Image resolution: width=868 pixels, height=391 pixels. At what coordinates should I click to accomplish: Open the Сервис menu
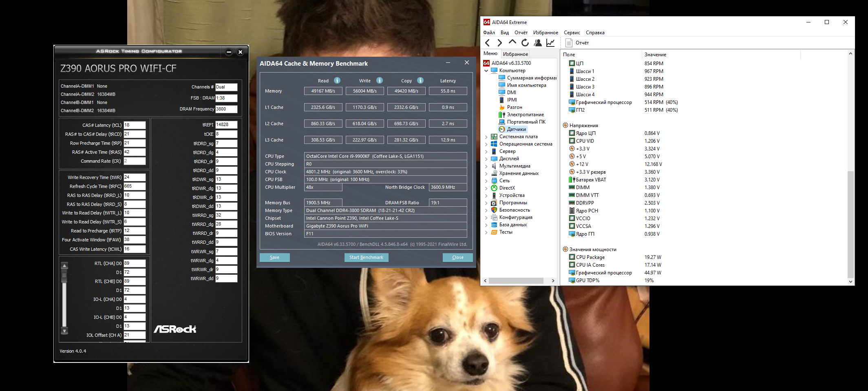tap(572, 33)
